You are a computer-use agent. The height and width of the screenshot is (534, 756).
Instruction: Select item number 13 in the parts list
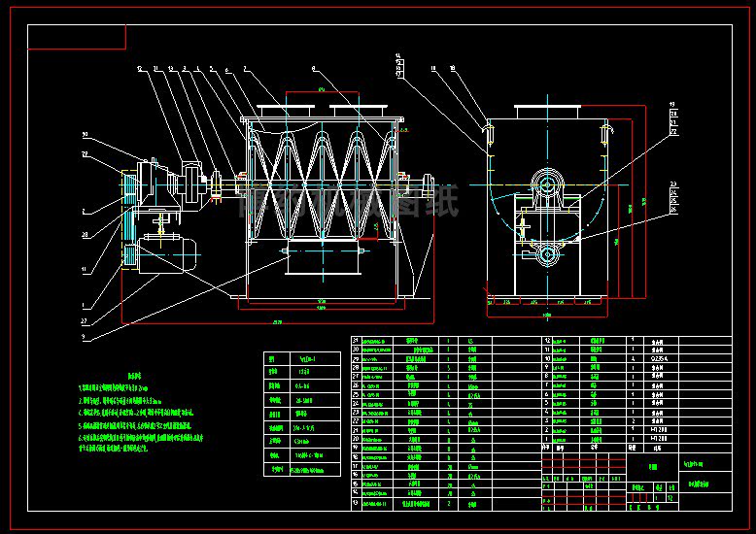pos(356,503)
